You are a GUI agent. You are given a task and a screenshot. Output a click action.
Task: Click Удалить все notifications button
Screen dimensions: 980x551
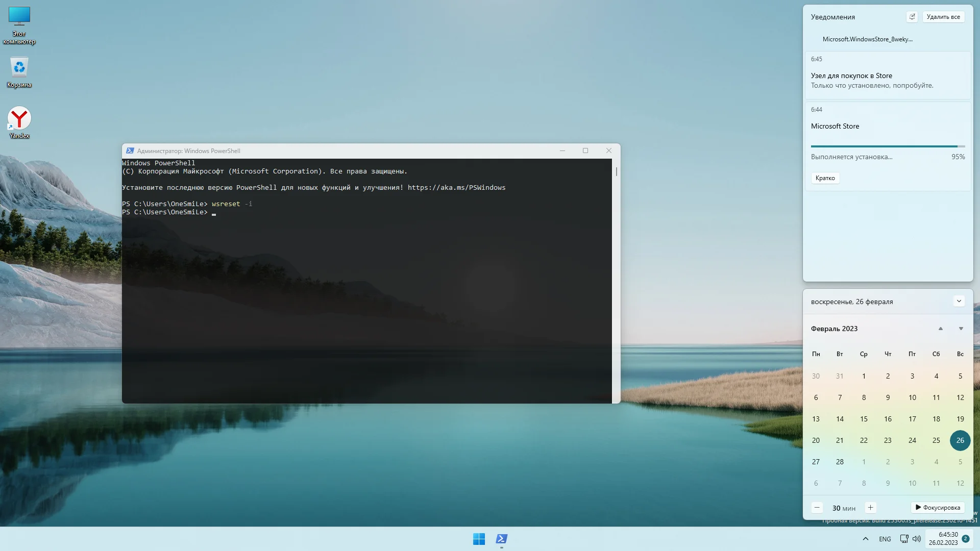[943, 17]
